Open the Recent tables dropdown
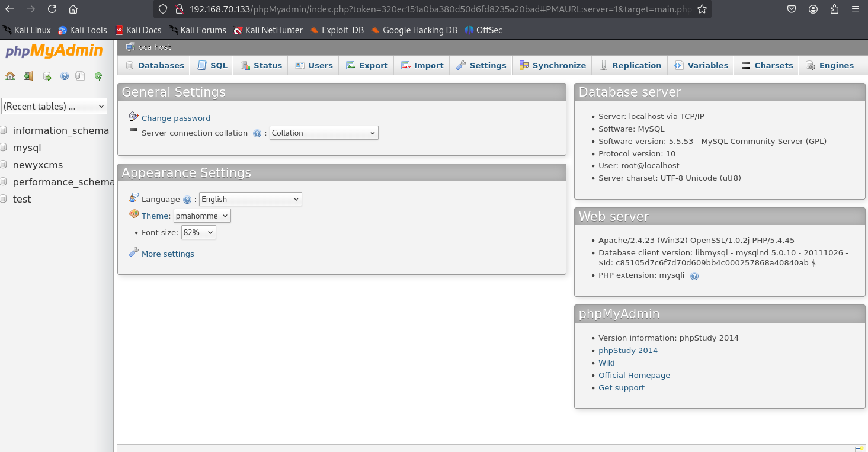Screen dimensions: 868x452 (x=54, y=106)
